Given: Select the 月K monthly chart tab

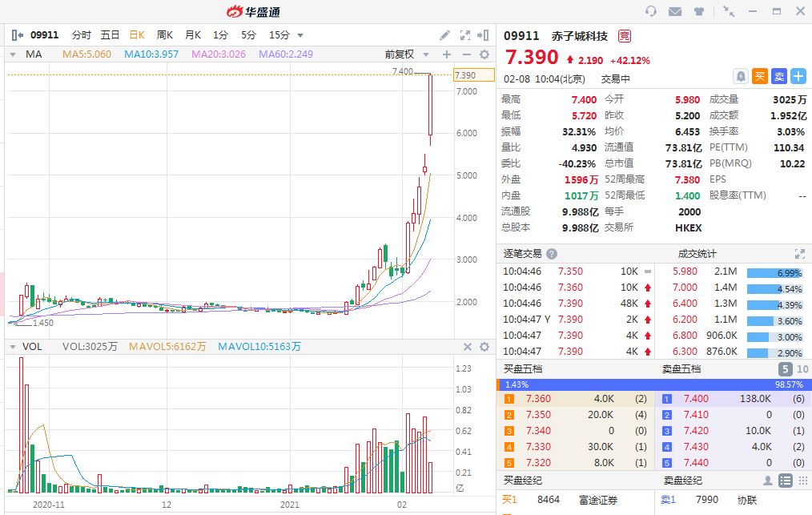Looking at the screenshot, I should pos(193,35).
